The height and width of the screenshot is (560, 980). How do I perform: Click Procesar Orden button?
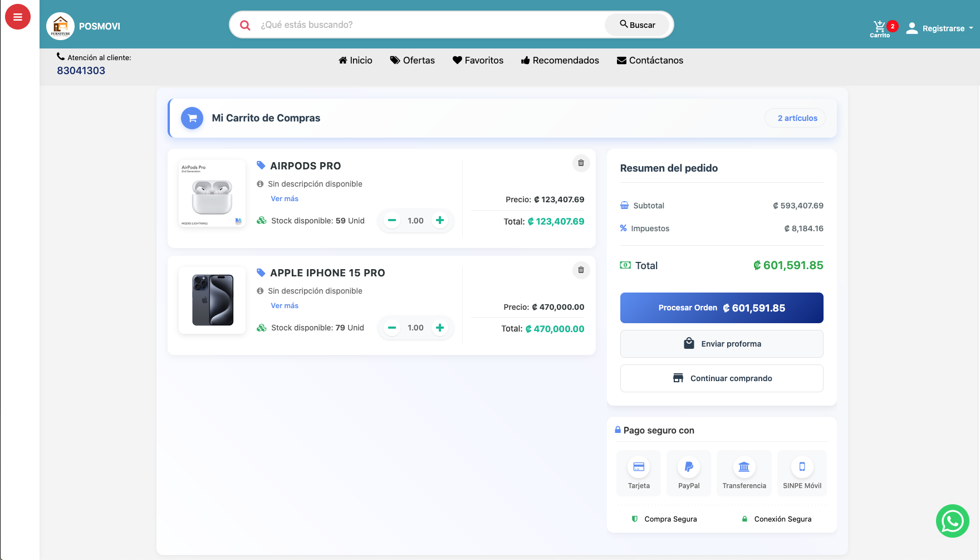pyautogui.click(x=721, y=308)
